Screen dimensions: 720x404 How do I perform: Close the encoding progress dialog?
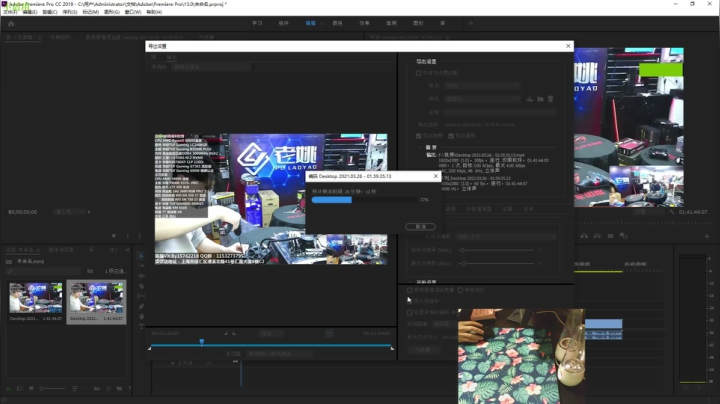click(436, 176)
